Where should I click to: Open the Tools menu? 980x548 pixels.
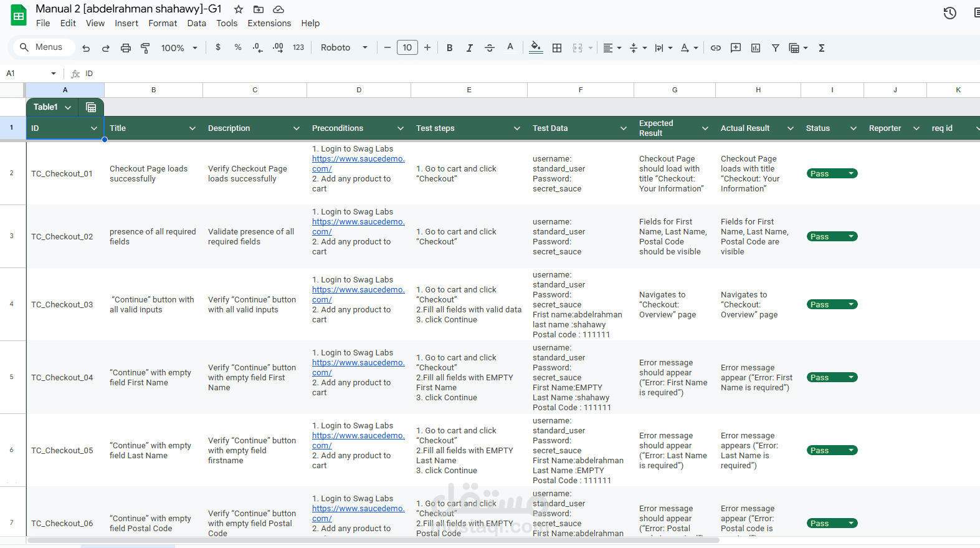click(227, 23)
